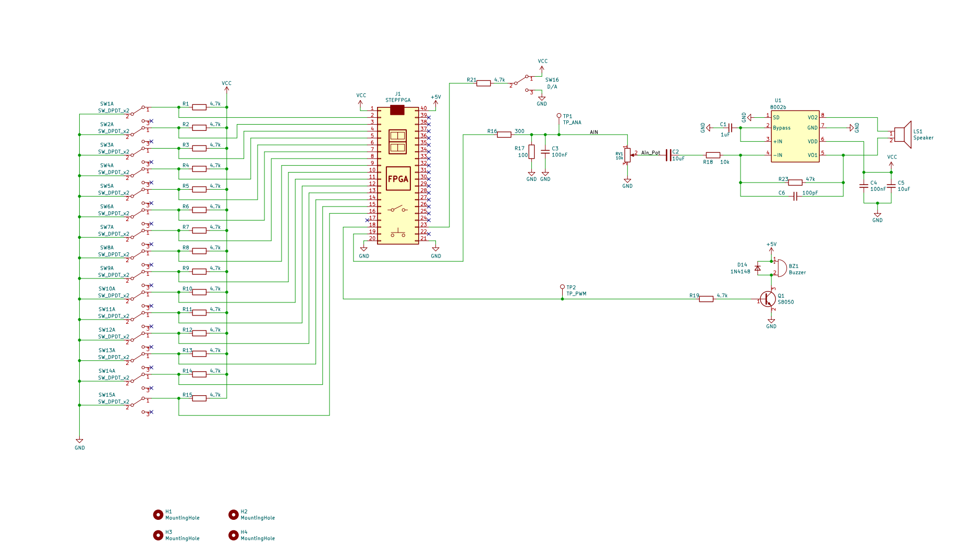Click the TP1 TP_ANA test point

pos(559,116)
